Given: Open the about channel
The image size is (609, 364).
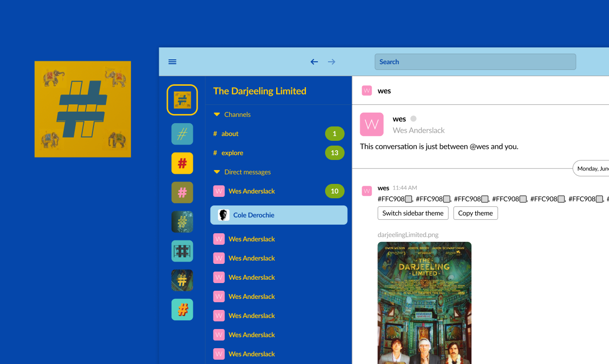Looking at the screenshot, I should pyautogui.click(x=279, y=134).
